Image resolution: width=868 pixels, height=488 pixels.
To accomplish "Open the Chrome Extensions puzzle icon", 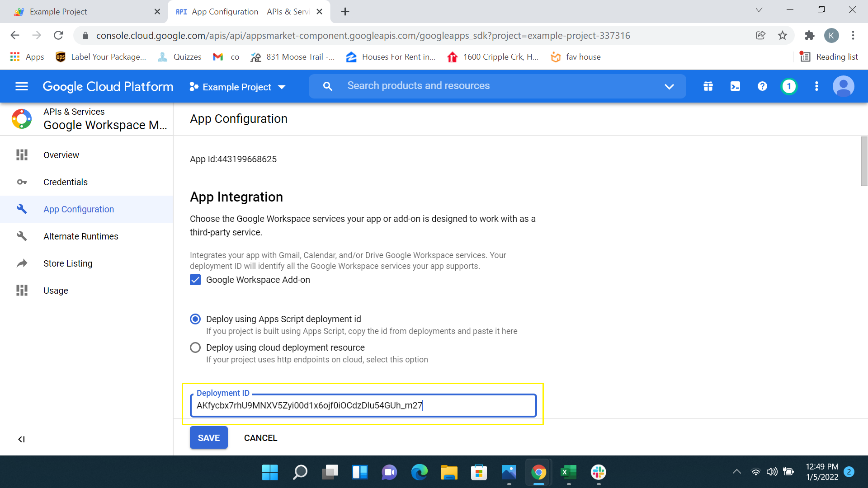I will pyautogui.click(x=810, y=35).
